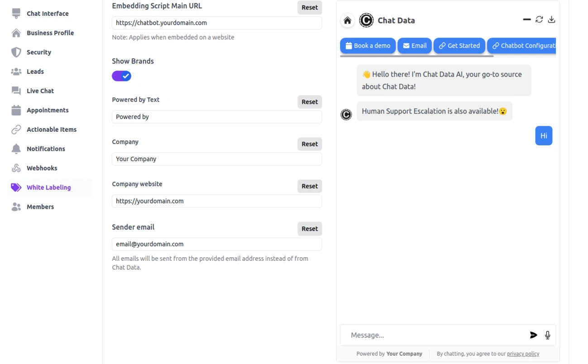Click the Company website input field
588x364 pixels.
tap(217, 201)
